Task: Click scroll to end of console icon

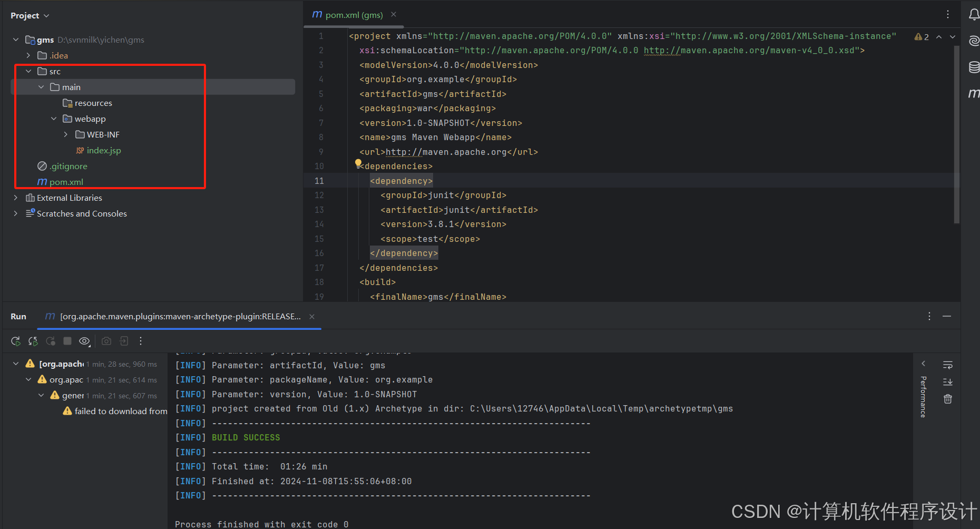Action: pos(948,382)
